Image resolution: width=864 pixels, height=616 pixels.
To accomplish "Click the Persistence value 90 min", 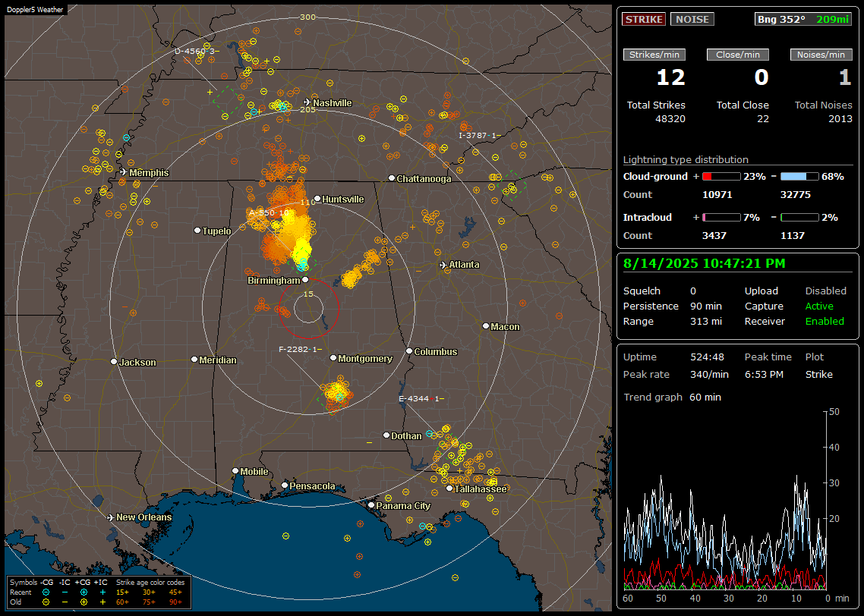I will click(x=706, y=306).
